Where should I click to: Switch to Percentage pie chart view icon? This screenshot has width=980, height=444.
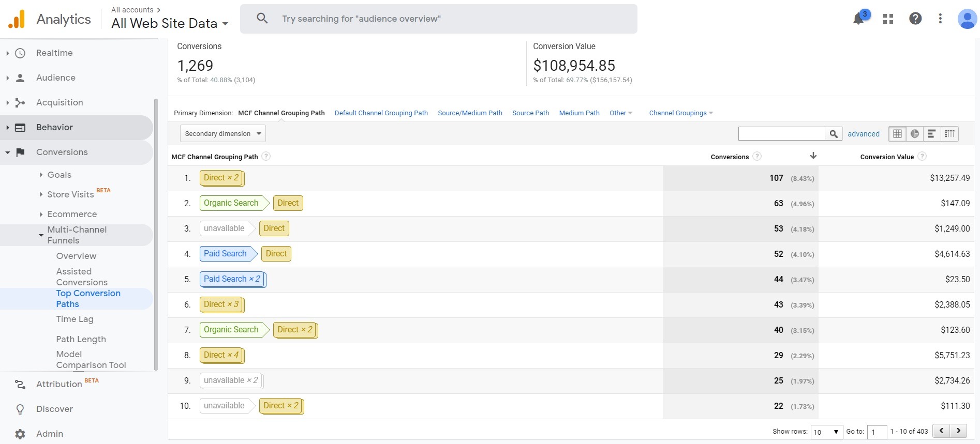click(x=915, y=134)
